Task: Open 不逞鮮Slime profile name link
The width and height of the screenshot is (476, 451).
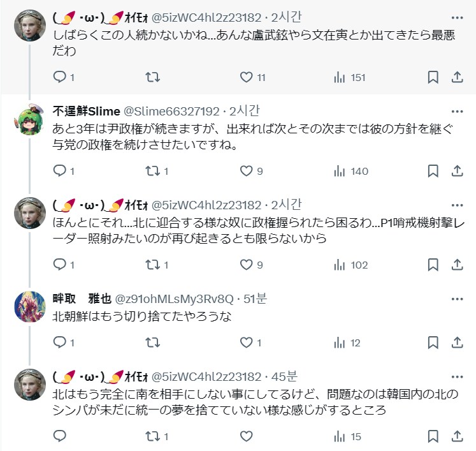Action: click(85, 111)
